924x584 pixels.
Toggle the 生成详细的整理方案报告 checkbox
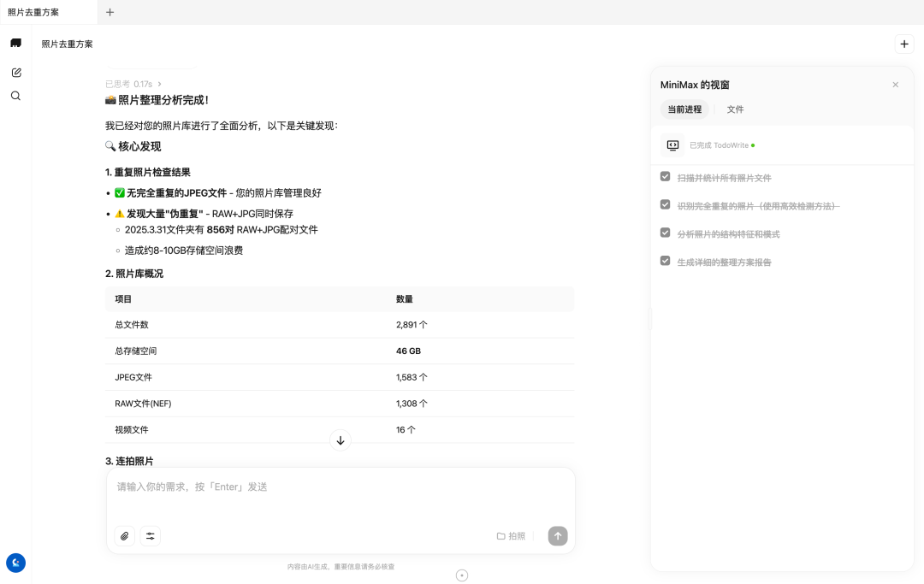[665, 260]
